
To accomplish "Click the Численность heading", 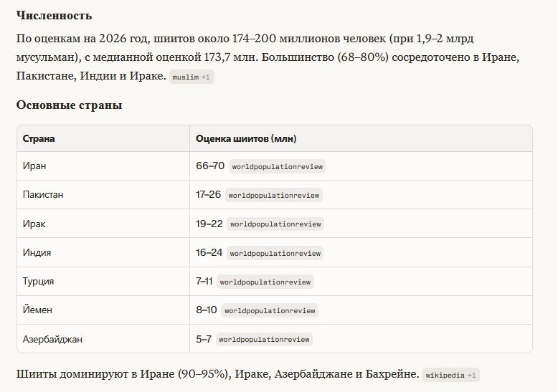I will (54, 15).
